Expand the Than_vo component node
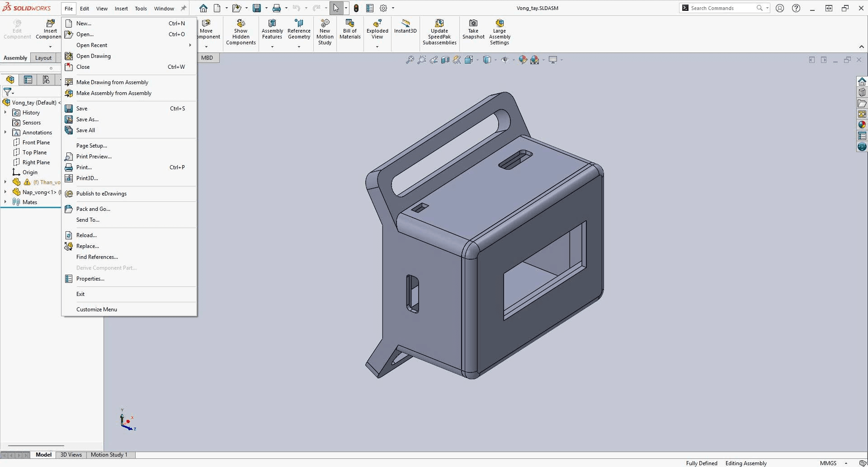This screenshot has width=868, height=467. tap(5, 182)
